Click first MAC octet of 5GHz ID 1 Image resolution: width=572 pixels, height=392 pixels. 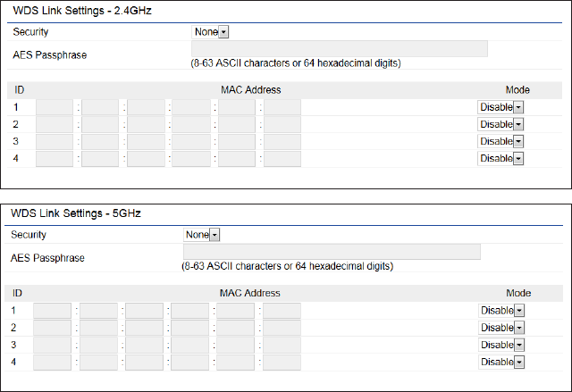53,311
